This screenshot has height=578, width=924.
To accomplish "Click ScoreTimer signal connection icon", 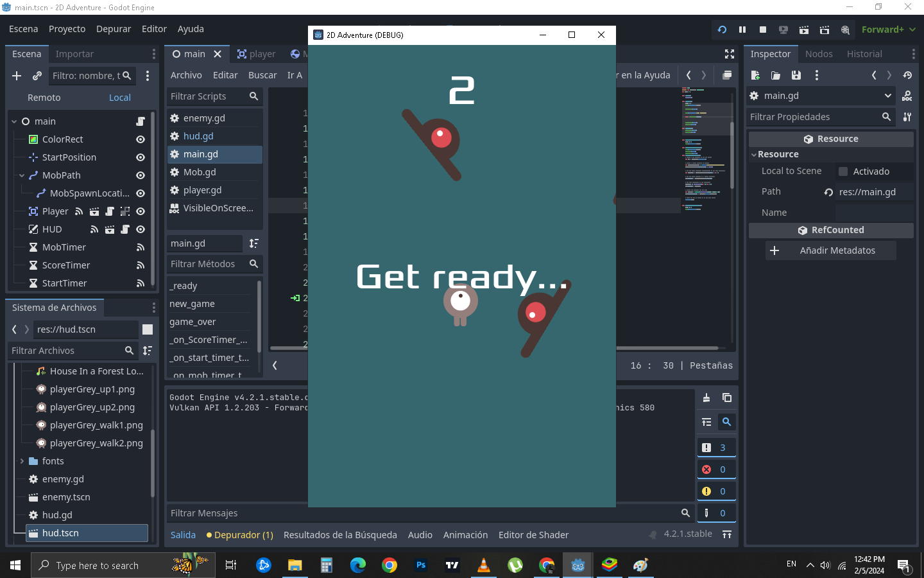I will click(x=141, y=265).
